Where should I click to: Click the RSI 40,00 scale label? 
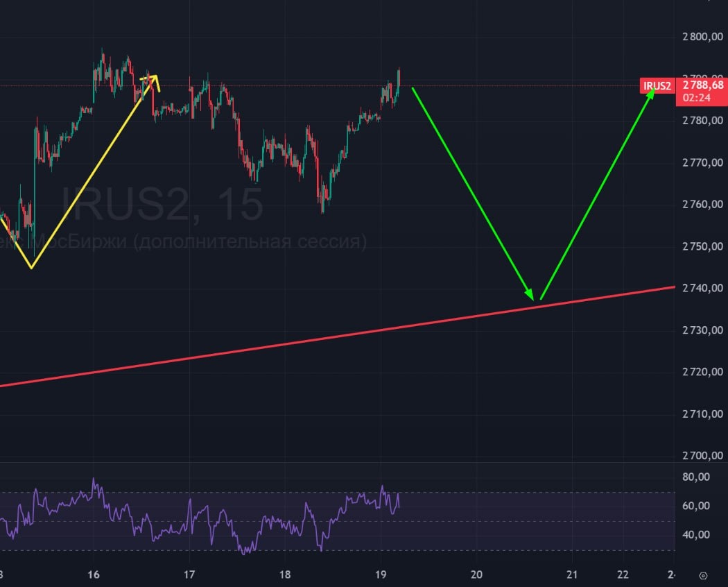[x=696, y=534]
